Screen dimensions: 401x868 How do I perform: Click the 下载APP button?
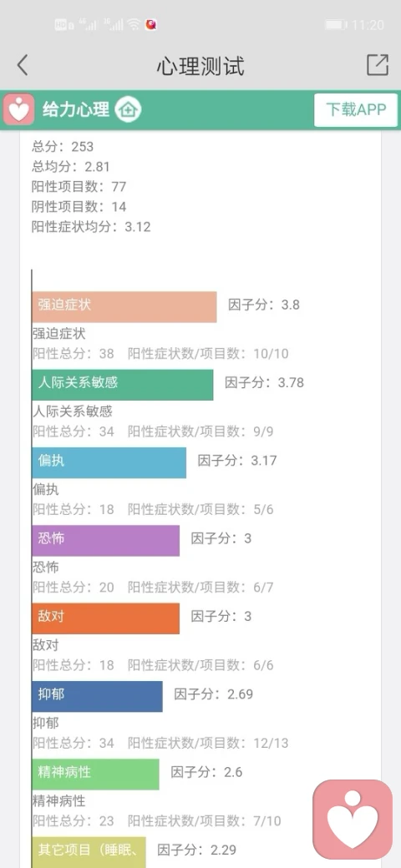[356, 109]
